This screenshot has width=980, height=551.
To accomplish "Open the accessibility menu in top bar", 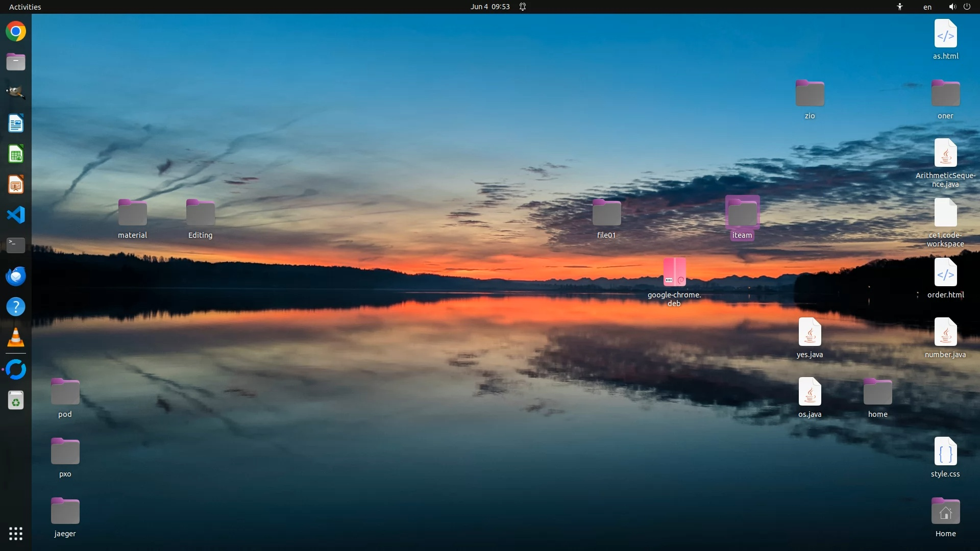I will (x=900, y=7).
